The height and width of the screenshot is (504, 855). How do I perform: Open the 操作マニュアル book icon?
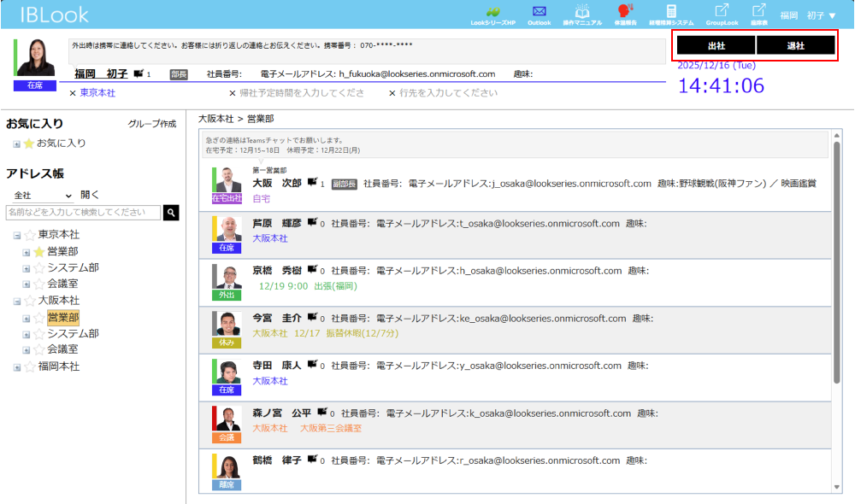[x=582, y=12]
